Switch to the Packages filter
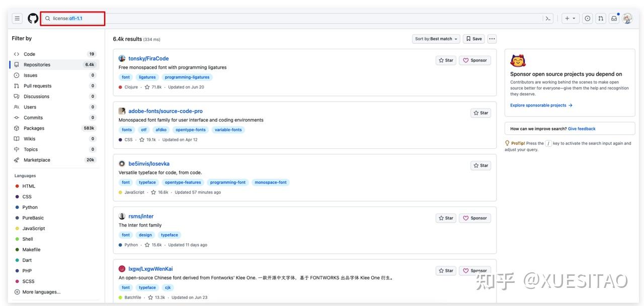Screen dimensions: 644x306 point(34,128)
